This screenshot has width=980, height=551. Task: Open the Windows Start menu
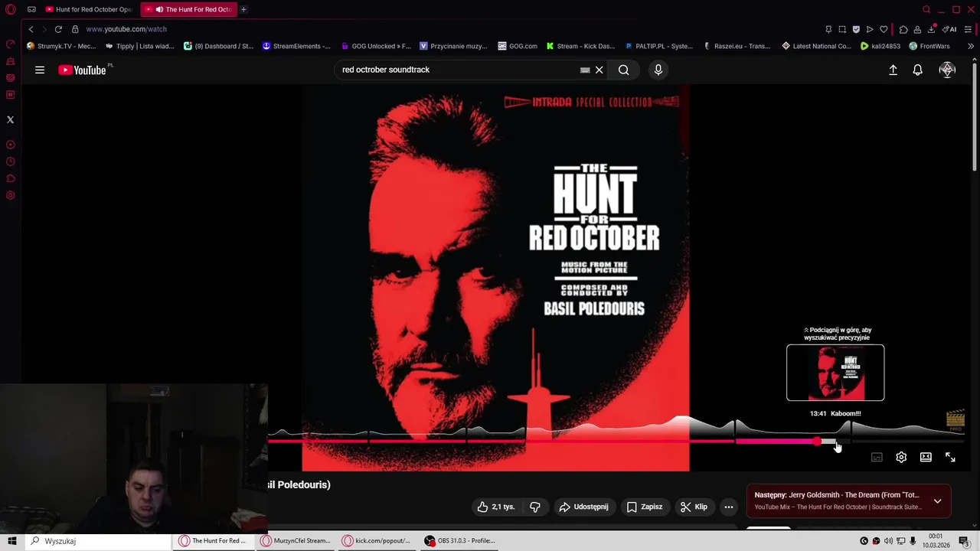(x=11, y=541)
